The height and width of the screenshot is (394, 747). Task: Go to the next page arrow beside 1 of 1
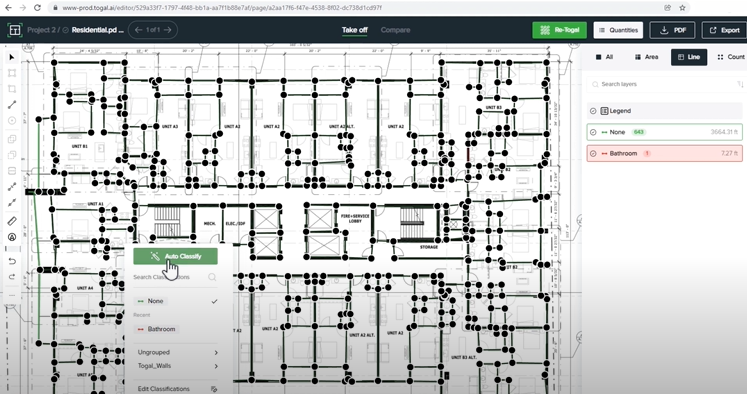pyautogui.click(x=167, y=30)
